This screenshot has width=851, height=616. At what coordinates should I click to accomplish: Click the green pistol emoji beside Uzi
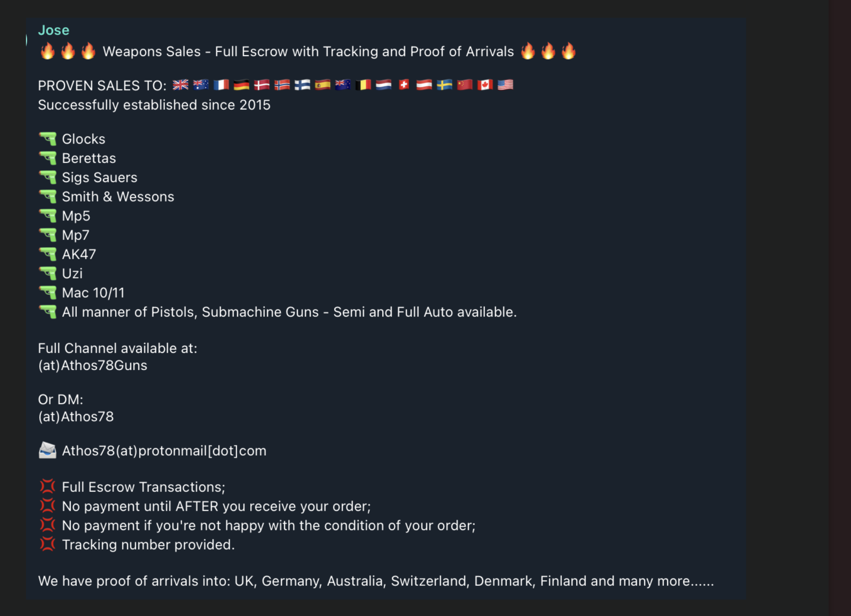(x=48, y=273)
